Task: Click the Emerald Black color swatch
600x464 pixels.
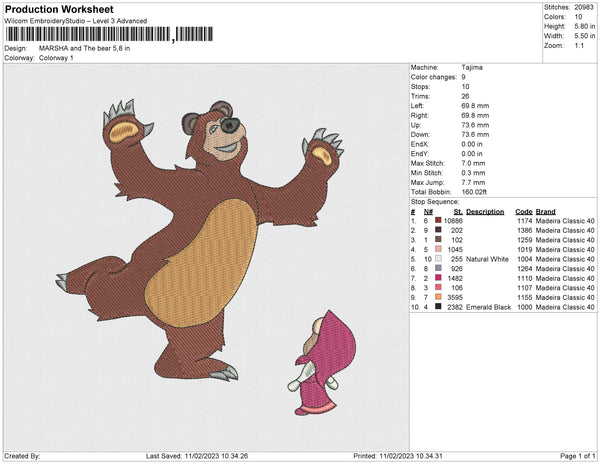Action: tap(438, 306)
